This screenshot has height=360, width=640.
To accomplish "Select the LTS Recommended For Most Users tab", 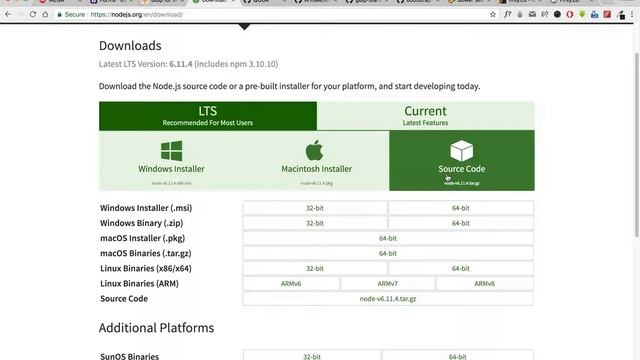I will [x=208, y=116].
